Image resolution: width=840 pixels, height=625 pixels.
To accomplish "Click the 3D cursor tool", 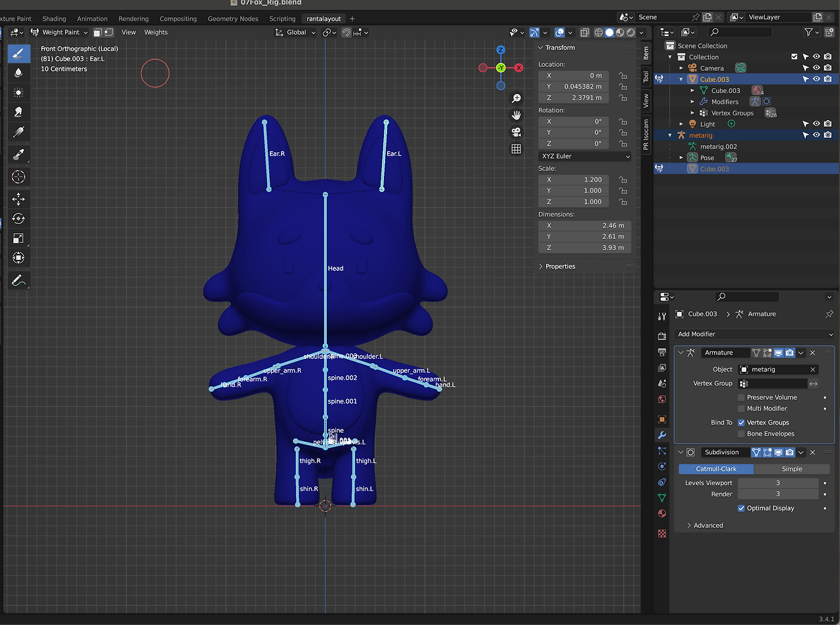I will (18, 177).
